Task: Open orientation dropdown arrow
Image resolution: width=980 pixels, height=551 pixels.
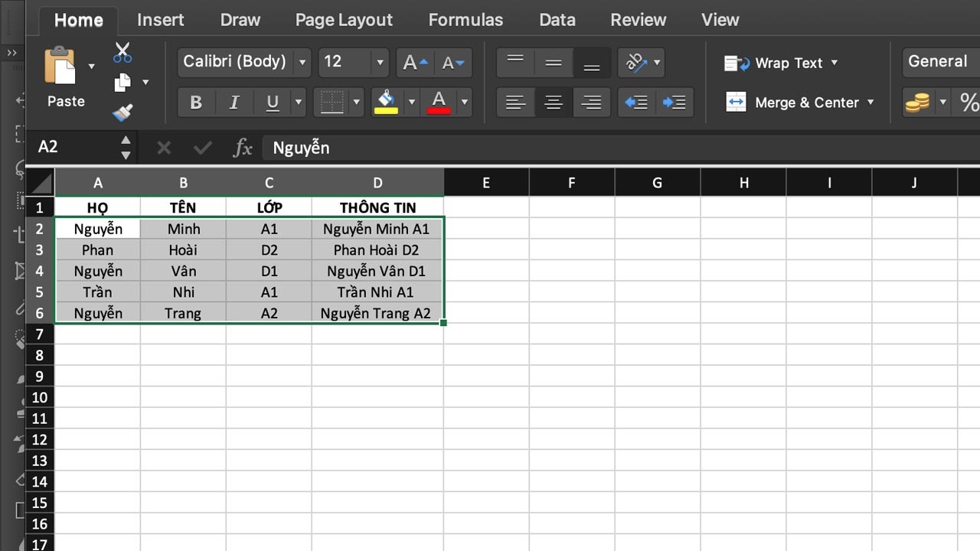Action: [x=657, y=62]
